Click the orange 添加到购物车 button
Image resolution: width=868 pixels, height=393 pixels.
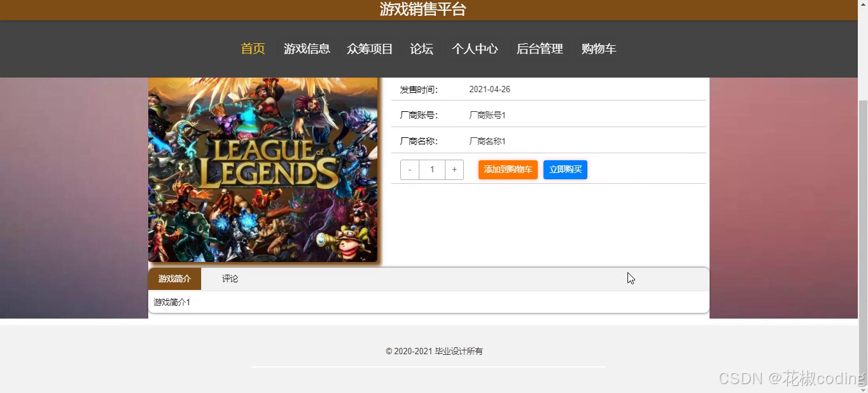pos(507,169)
